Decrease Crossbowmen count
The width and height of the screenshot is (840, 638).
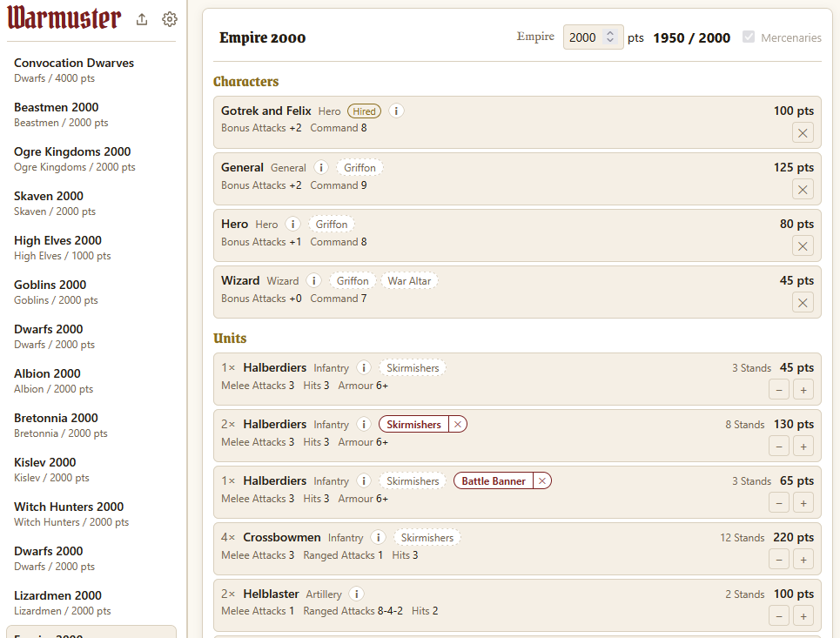pos(779,560)
